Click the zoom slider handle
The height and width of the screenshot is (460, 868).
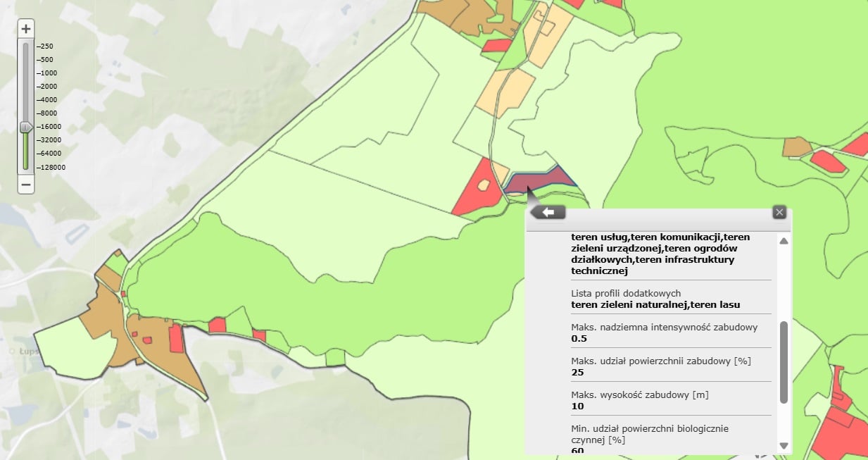pyautogui.click(x=26, y=127)
